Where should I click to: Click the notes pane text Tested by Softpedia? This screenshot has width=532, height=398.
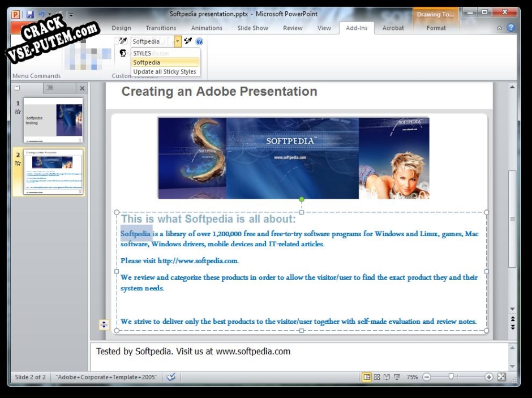pyautogui.click(x=193, y=351)
